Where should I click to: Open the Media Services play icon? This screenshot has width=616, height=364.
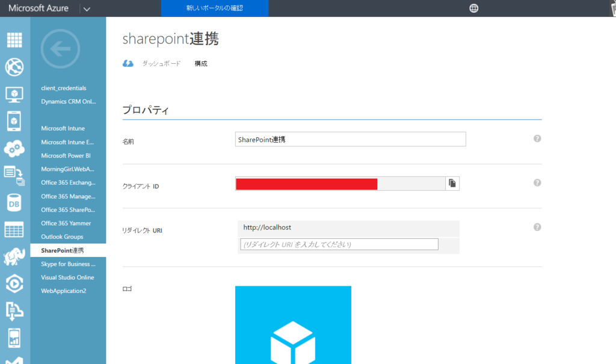tap(14, 283)
